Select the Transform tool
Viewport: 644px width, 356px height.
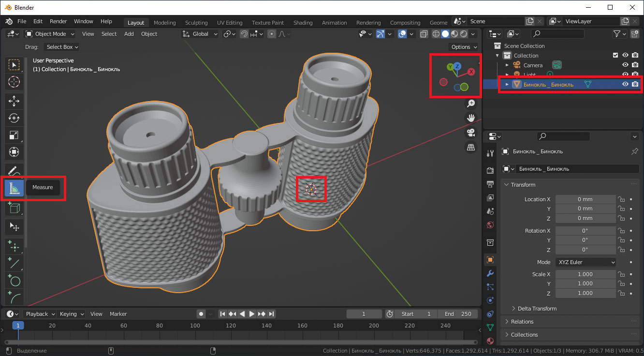pos(14,152)
